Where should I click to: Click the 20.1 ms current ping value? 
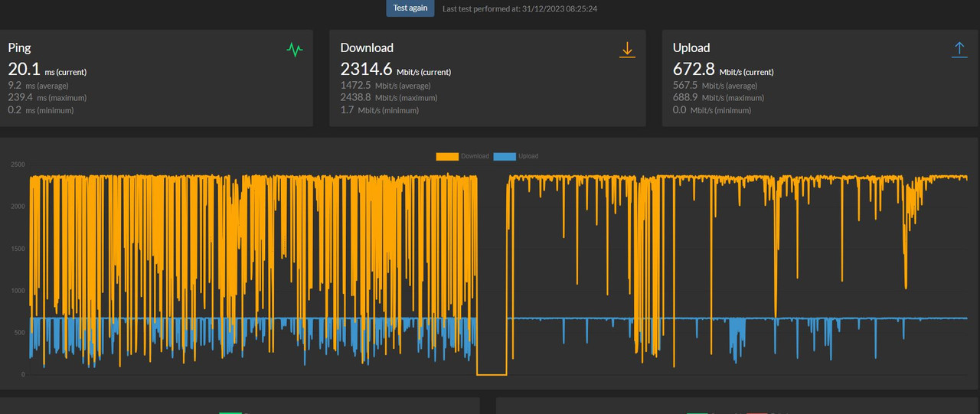pyautogui.click(x=47, y=70)
